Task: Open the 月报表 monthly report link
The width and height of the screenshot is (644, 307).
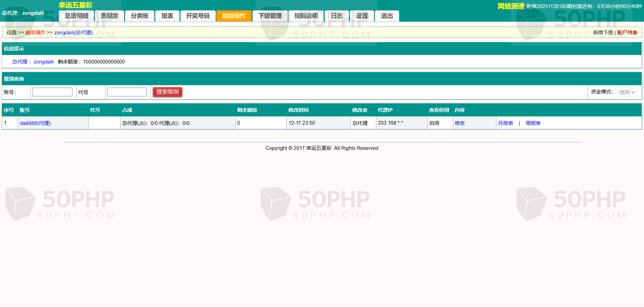Action: (x=505, y=123)
